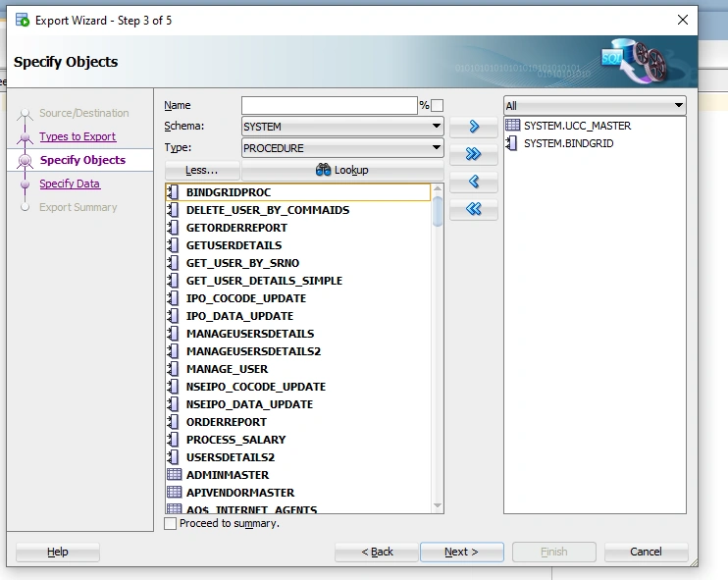Screen dimensions: 728x580
Task: Select GET_USER_DETAILS_SIMPLE in the list
Action: point(298,281)
